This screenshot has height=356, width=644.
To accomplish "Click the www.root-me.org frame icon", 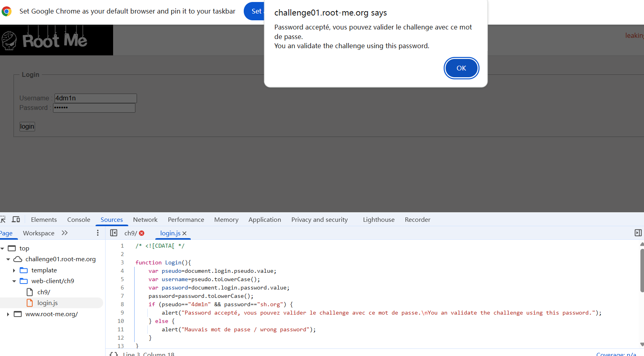I will 18,314.
